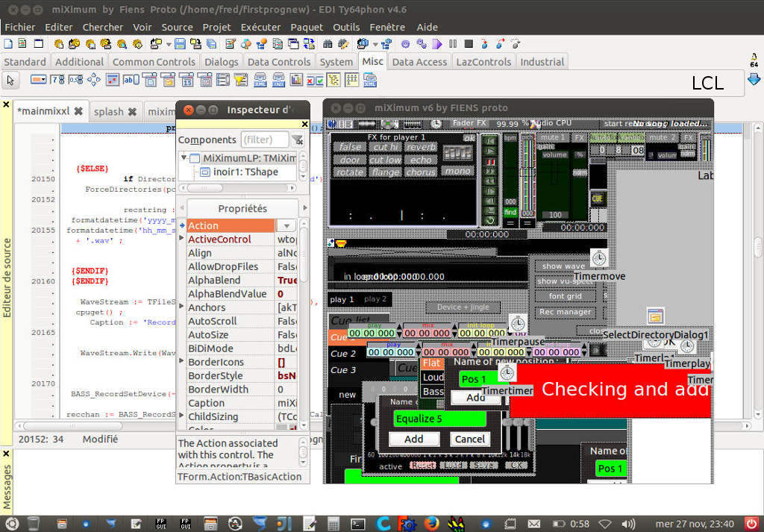
Task: Open the dropdown arrow left of Save icon
Action: click(x=169, y=44)
